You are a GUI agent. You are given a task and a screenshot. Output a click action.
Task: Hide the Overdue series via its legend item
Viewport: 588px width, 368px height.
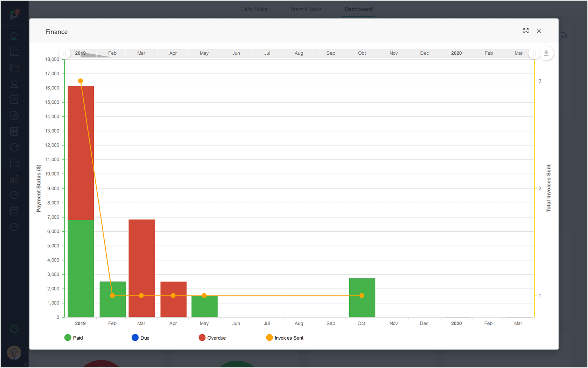tap(212, 338)
